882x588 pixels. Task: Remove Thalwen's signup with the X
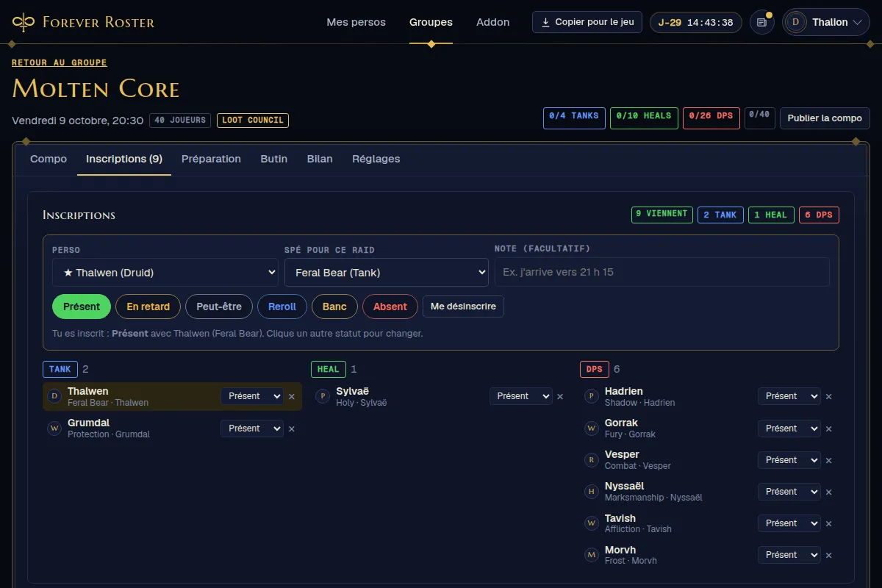click(x=292, y=397)
